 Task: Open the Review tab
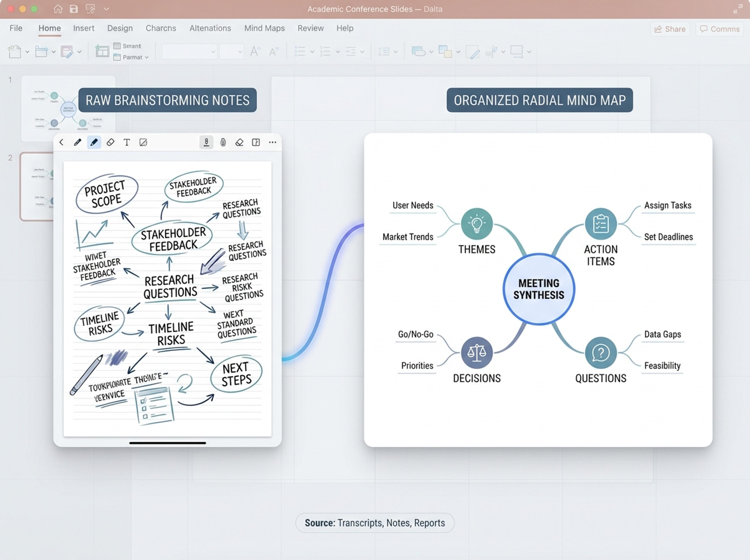(x=310, y=28)
